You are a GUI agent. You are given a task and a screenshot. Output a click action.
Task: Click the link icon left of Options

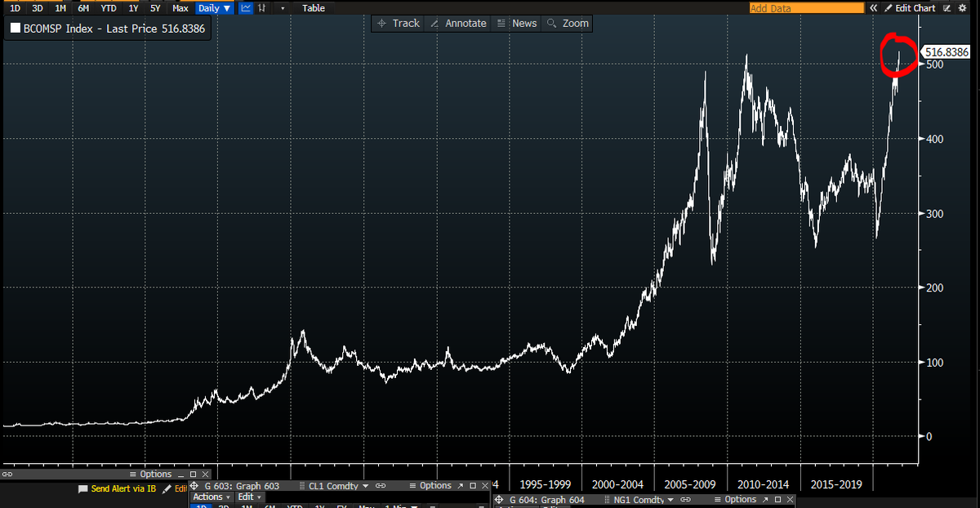(7, 474)
